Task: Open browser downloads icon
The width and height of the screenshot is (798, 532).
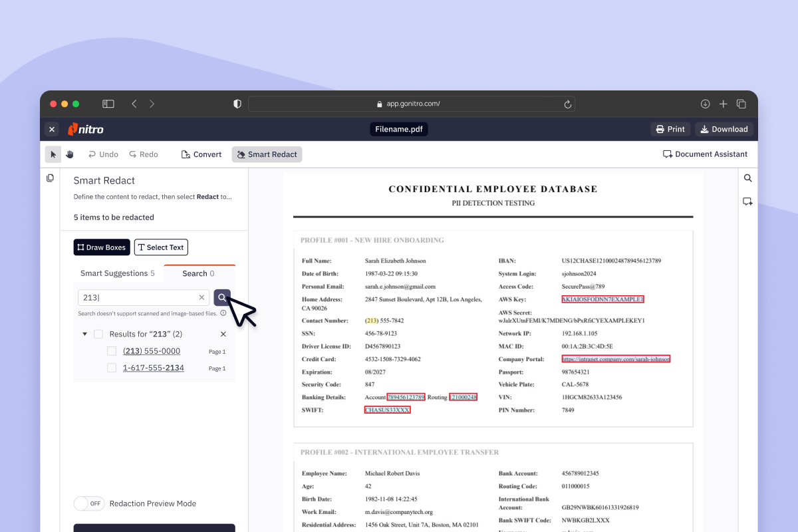Action: 706,104
